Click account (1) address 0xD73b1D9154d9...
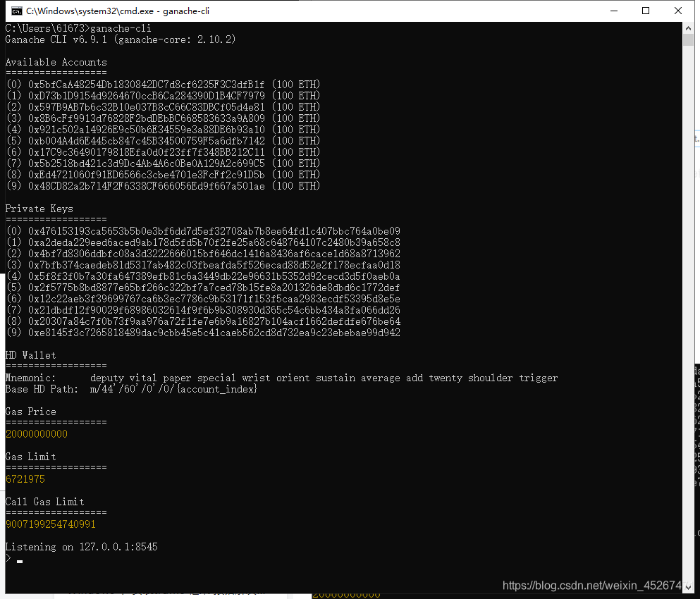Screen dimensions: 700x599 (x=147, y=96)
